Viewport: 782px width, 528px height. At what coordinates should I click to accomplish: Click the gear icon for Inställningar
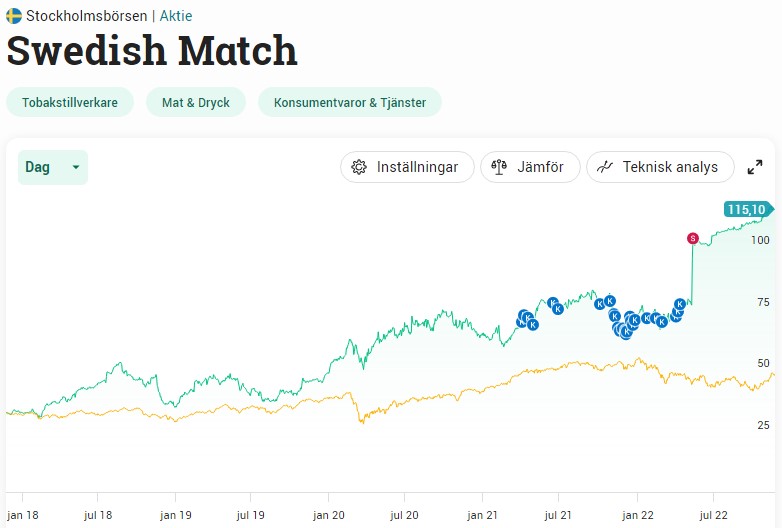[359, 167]
